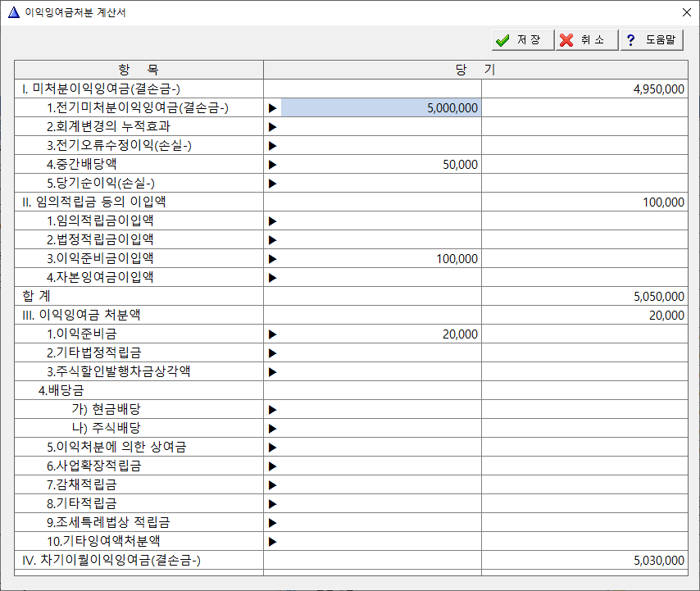The height and width of the screenshot is (591, 700).
Task: Click arrow for 나) 주식배당 row
Action: click(x=272, y=429)
